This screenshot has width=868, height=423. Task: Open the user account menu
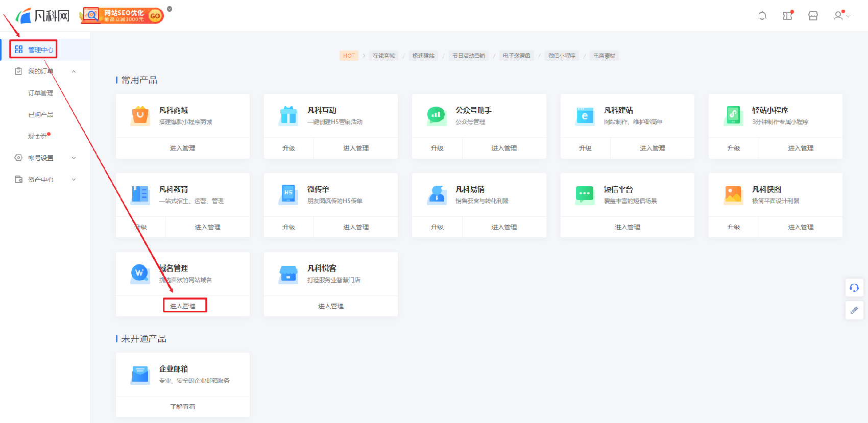(x=841, y=16)
